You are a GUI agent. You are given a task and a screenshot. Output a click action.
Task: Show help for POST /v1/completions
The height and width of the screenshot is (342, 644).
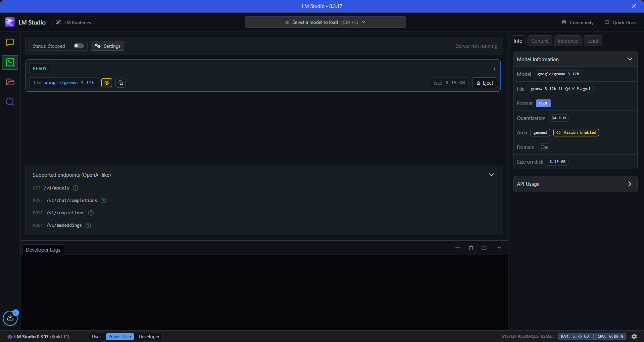(91, 213)
